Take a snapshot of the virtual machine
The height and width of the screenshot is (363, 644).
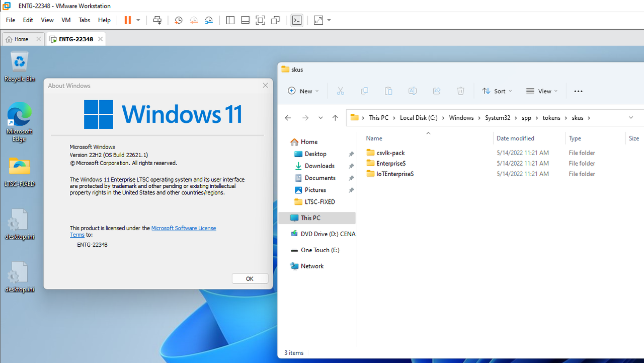click(x=178, y=20)
